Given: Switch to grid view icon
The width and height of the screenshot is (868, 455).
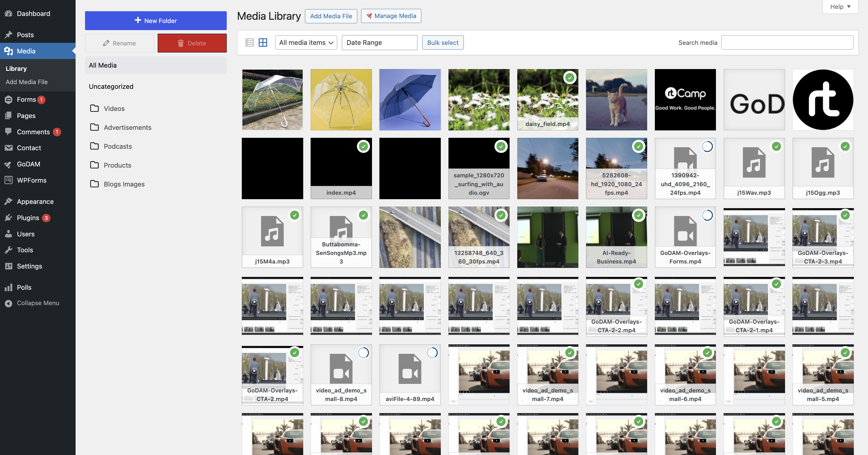Looking at the screenshot, I should (263, 42).
